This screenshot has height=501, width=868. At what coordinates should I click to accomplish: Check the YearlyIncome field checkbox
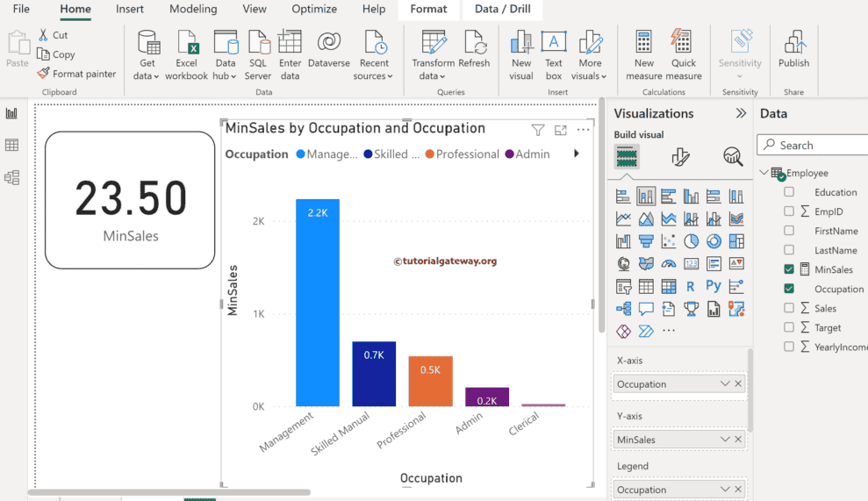(x=789, y=347)
